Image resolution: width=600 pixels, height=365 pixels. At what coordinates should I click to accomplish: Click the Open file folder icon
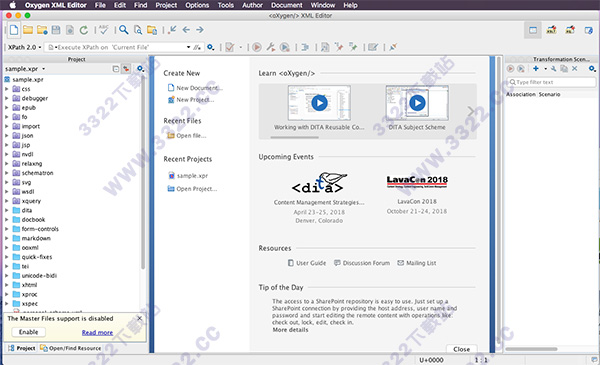(28, 30)
